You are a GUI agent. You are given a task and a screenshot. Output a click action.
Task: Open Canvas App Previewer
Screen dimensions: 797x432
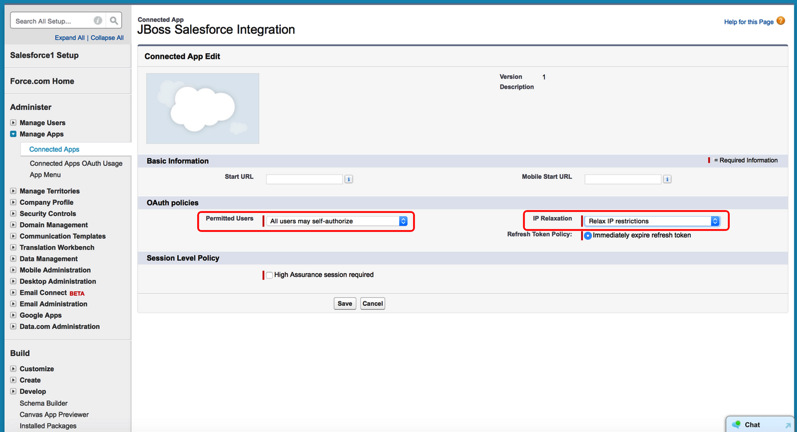click(54, 415)
